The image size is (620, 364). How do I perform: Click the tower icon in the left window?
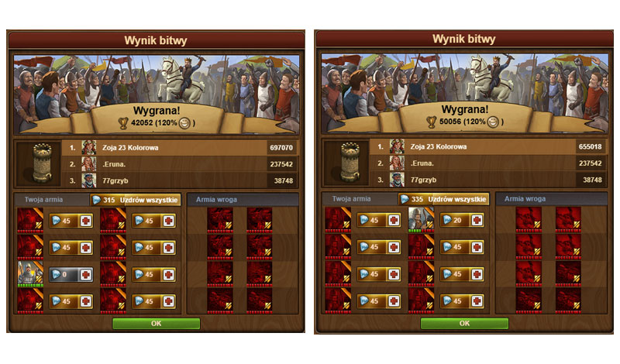point(42,163)
